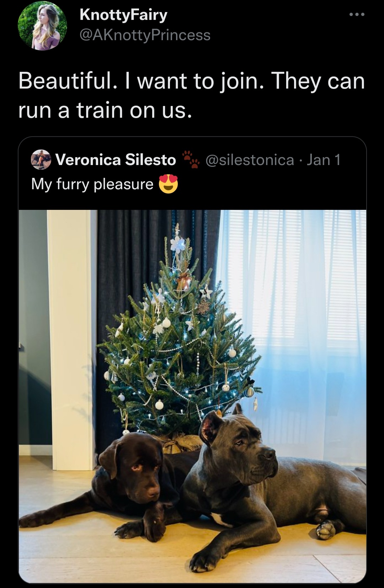
Task: Tap KnottyFairy's round profile avatar
Action: click(42, 26)
